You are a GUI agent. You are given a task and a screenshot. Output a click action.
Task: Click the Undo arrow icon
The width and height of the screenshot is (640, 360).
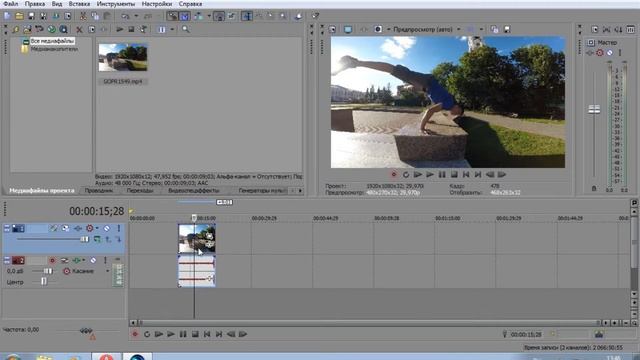pos(125,16)
